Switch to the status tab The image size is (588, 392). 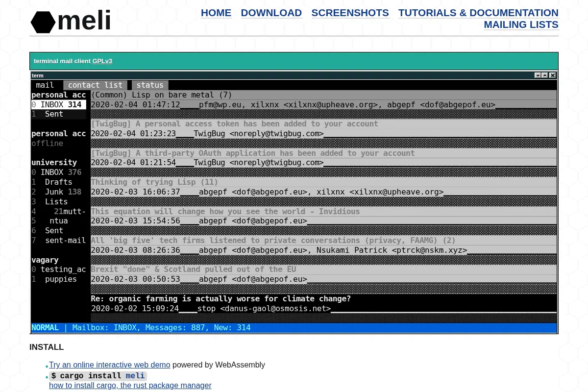point(150,85)
